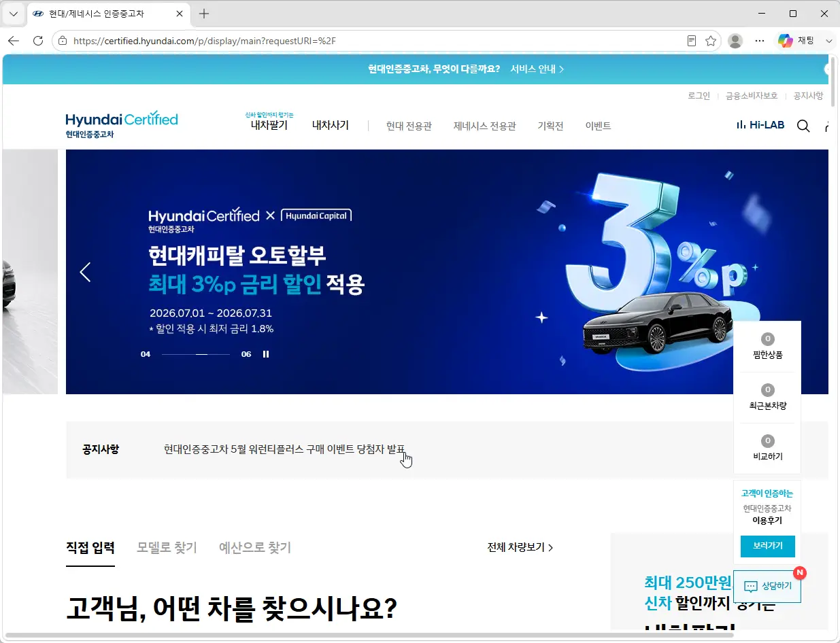840x643 pixels.
Task: Open browser profile avatar
Action: click(735, 41)
